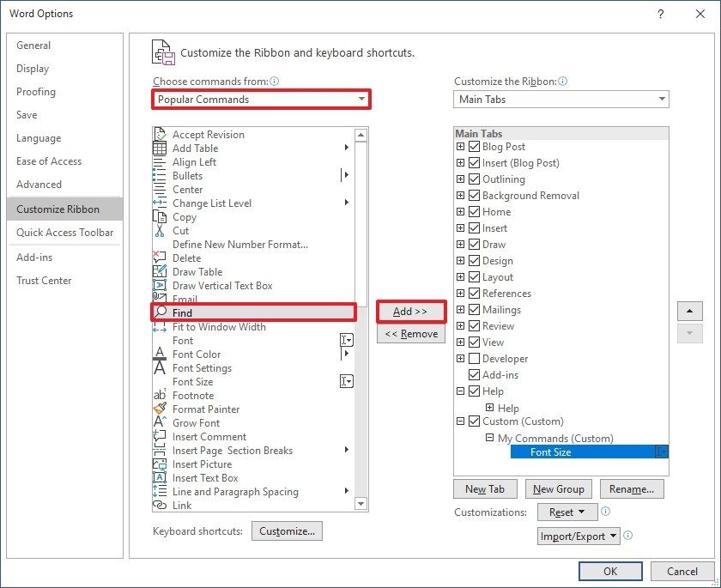
Task: Select the Insert Picture icon
Action: coord(160,464)
